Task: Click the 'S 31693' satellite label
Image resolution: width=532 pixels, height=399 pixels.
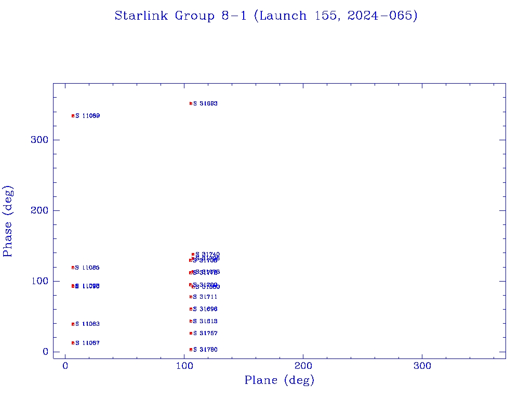Action: 205,103
